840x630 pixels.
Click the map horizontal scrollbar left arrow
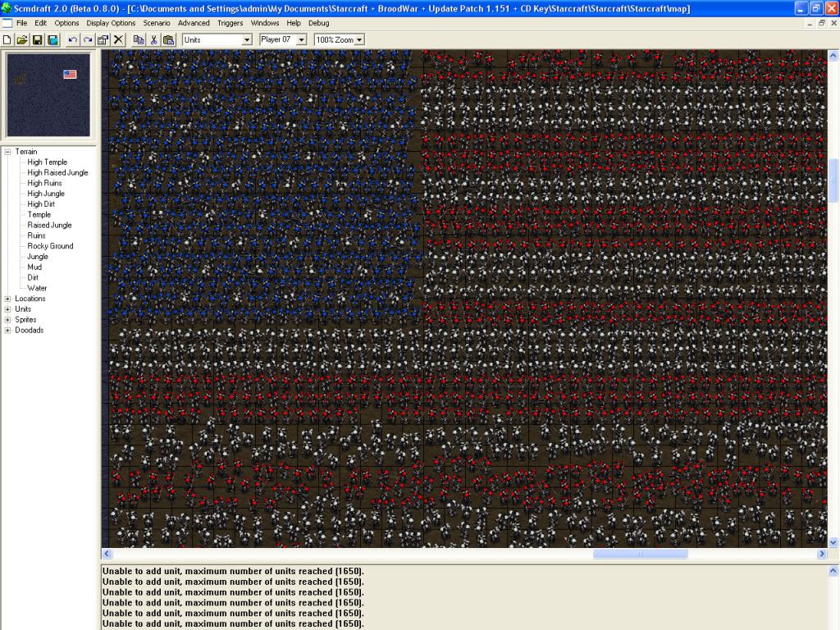tap(107, 554)
